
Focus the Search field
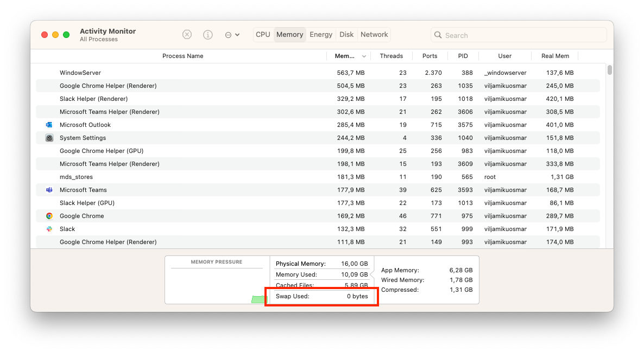point(519,35)
